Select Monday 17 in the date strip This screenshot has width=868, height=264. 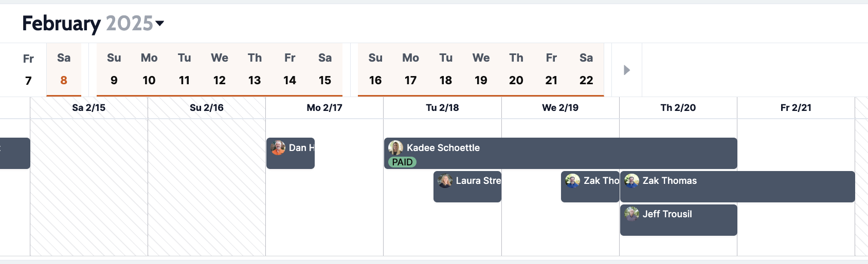(410, 69)
